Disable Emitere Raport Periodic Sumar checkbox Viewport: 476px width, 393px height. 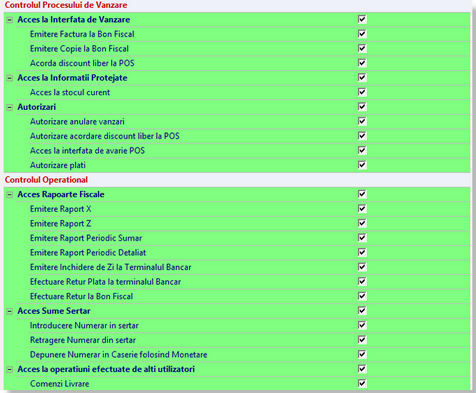362,238
